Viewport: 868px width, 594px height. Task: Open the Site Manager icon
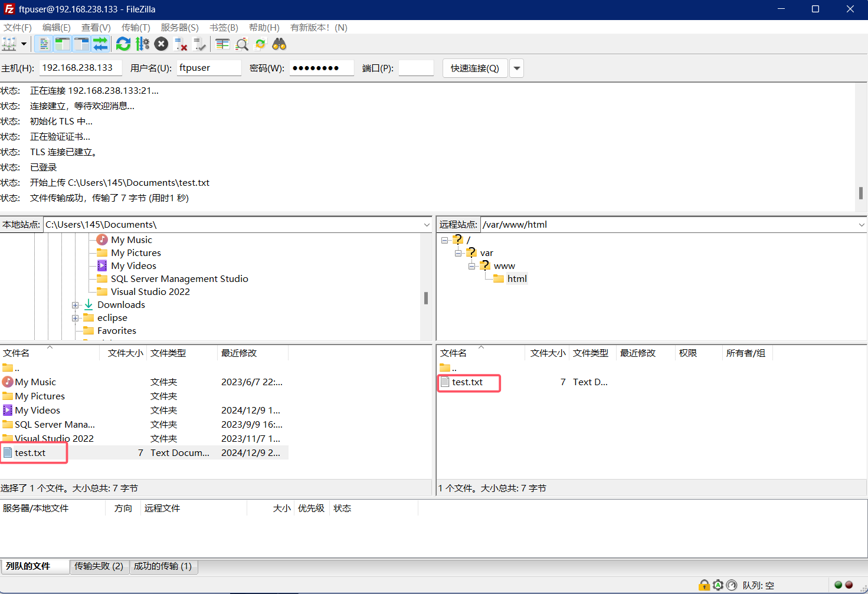click(9, 44)
